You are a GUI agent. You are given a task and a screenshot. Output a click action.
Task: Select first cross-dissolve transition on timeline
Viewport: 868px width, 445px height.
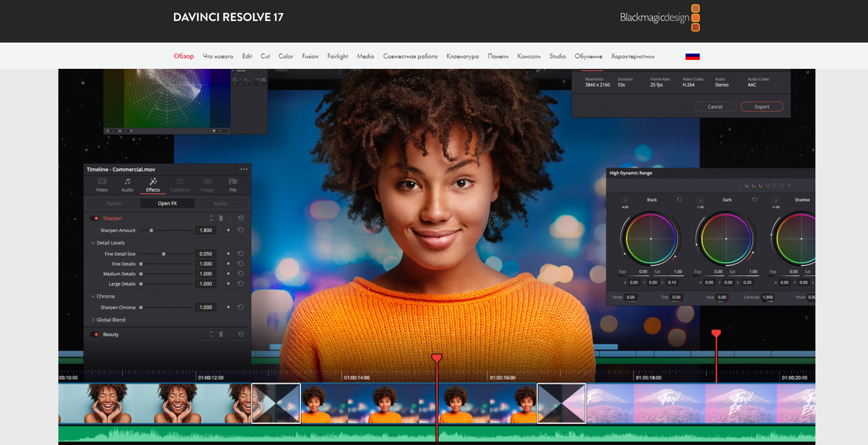click(x=276, y=403)
